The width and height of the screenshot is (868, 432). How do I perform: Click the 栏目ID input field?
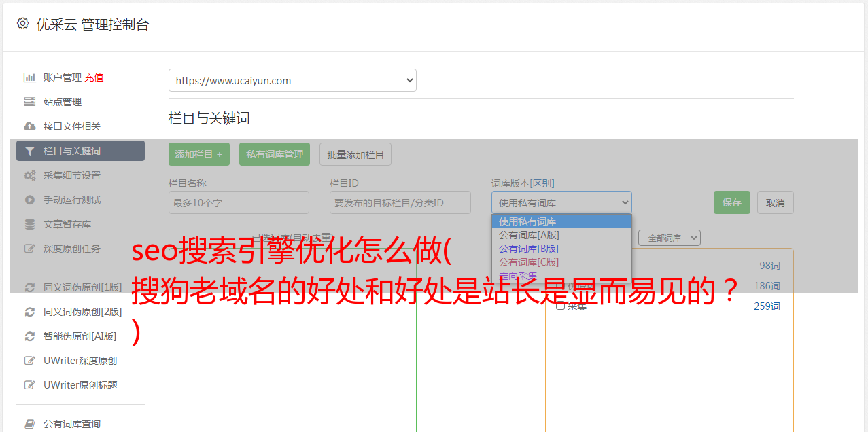400,202
